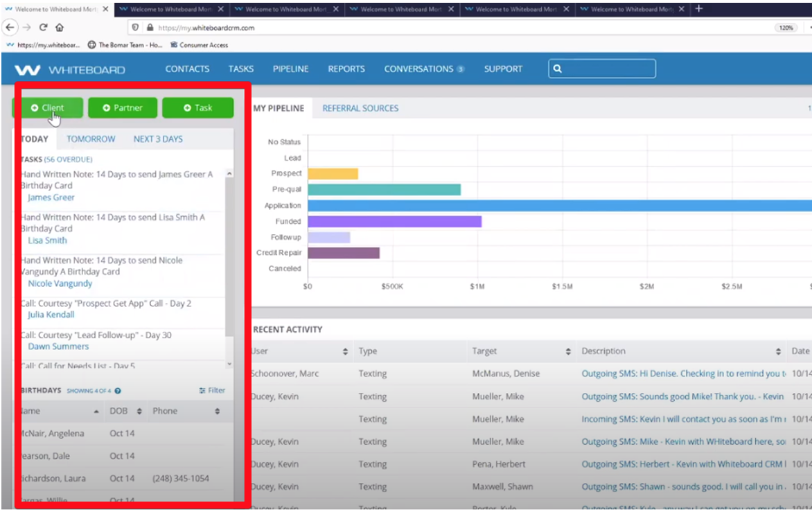Open the browser home page icon

point(60,28)
